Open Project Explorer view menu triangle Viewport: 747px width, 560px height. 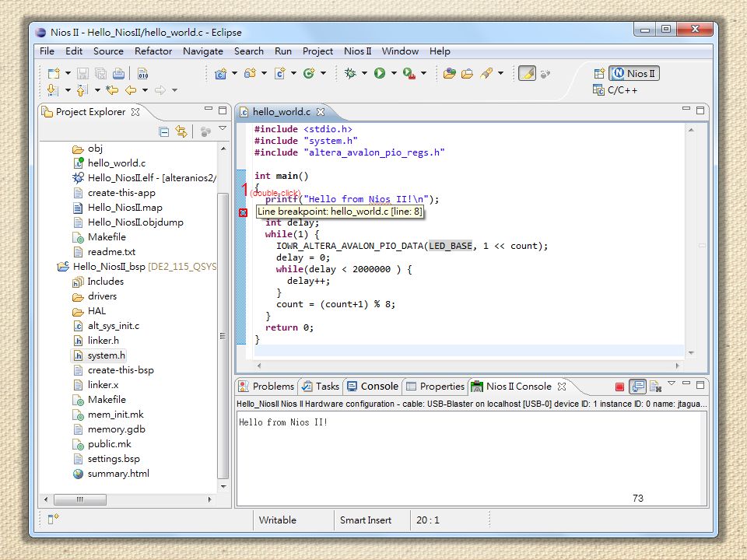[x=222, y=128]
